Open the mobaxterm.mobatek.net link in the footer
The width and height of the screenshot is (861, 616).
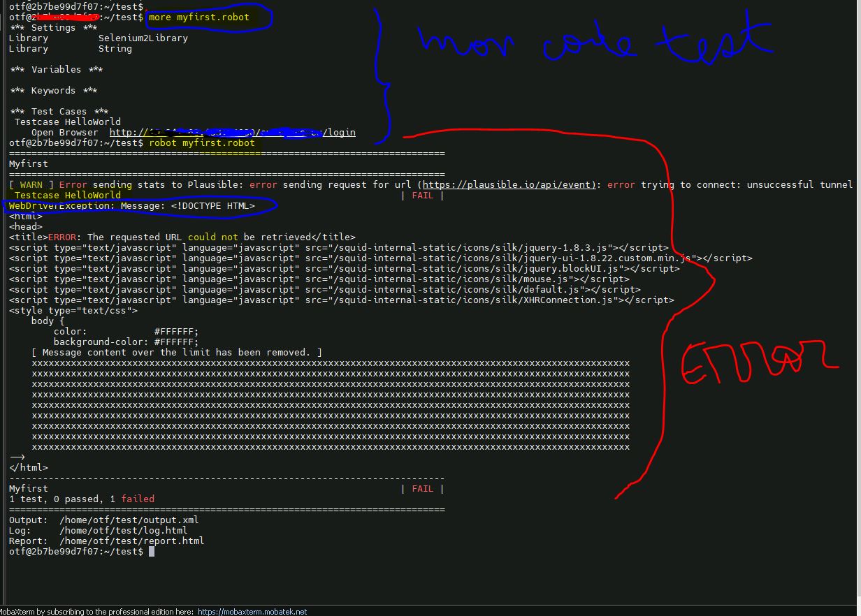tap(252, 611)
